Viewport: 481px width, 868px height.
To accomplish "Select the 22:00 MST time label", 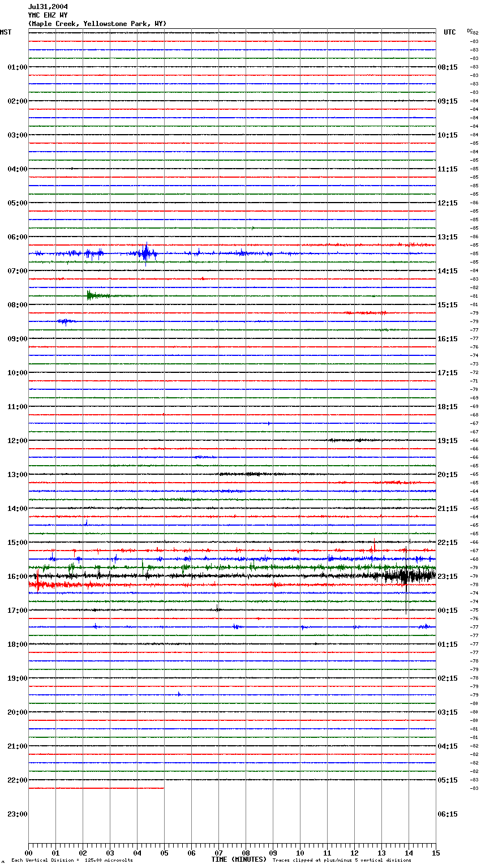I will coord(18,780).
